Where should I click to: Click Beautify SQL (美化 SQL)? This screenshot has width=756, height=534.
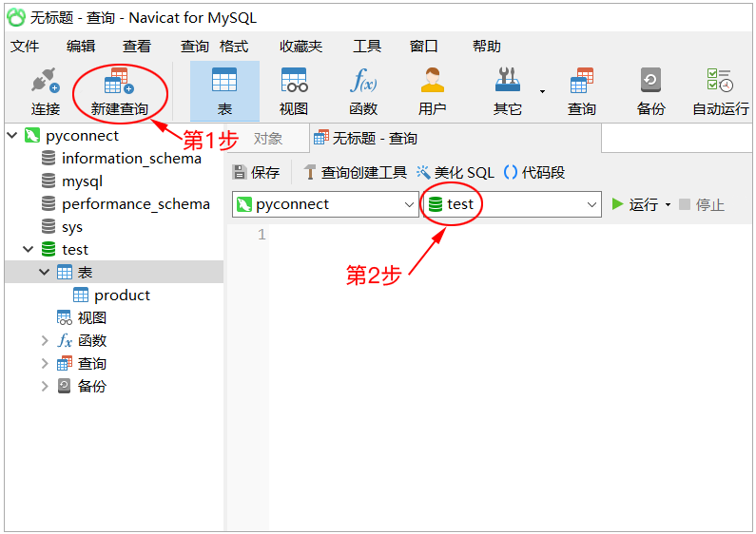tap(456, 172)
